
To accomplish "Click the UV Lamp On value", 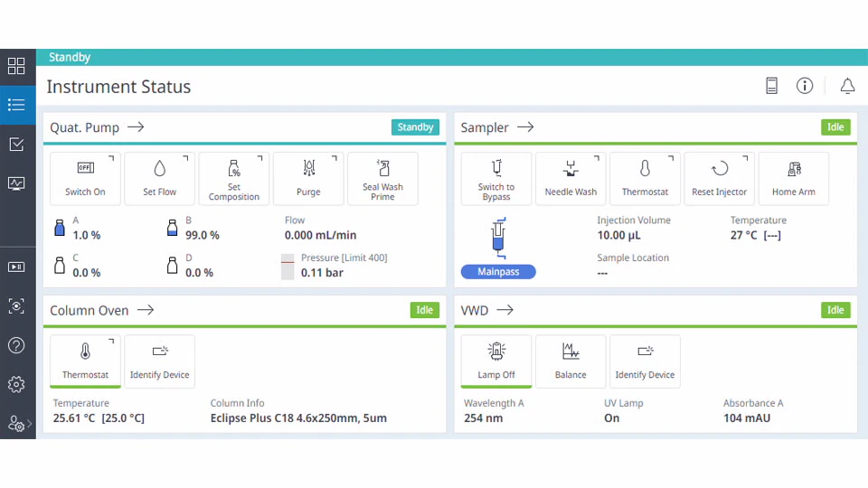I will pos(612,418).
